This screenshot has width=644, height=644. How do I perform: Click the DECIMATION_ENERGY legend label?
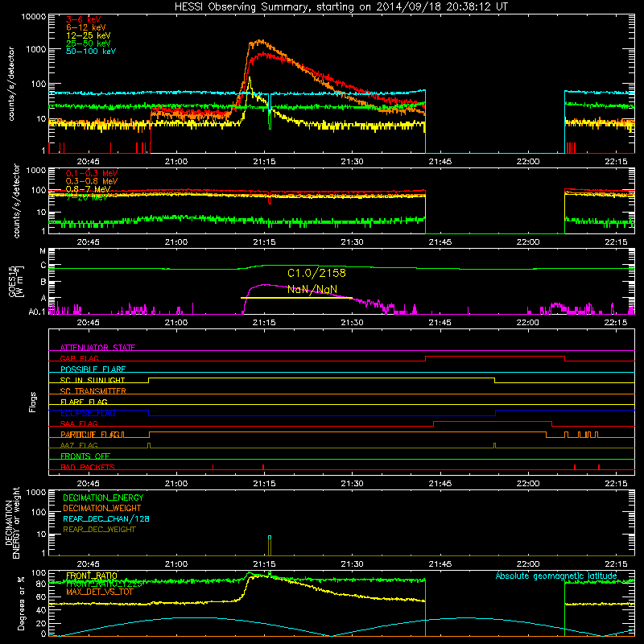tap(103, 497)
